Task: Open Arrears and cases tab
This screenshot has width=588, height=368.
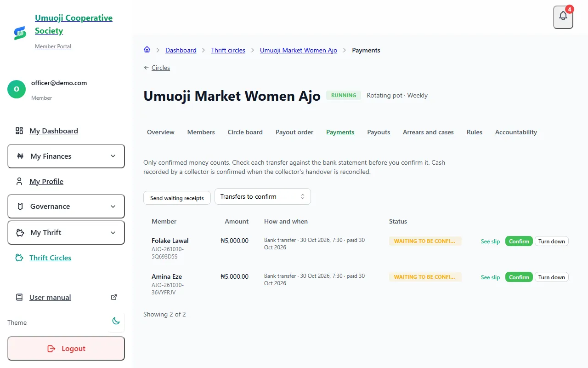Action: [428, 132]
